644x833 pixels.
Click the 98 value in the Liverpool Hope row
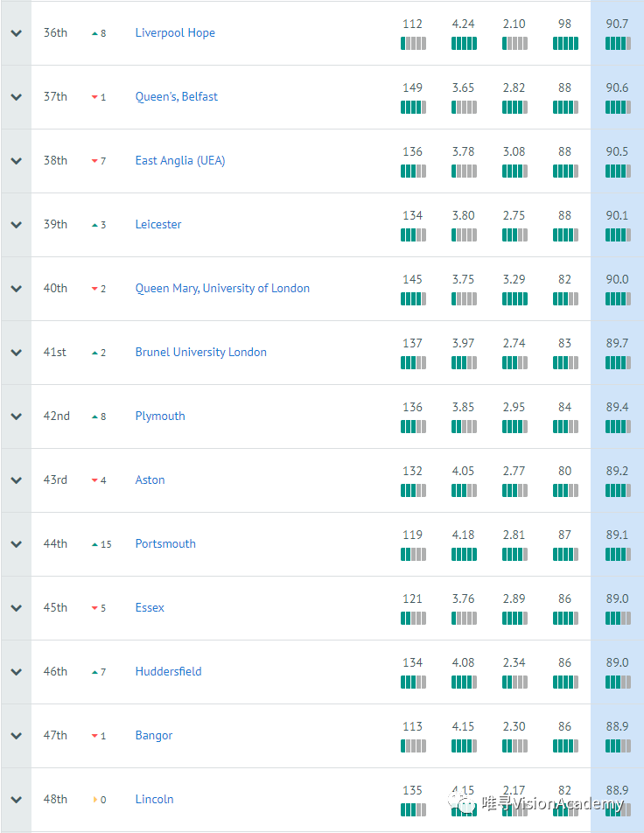coord(565,24)
